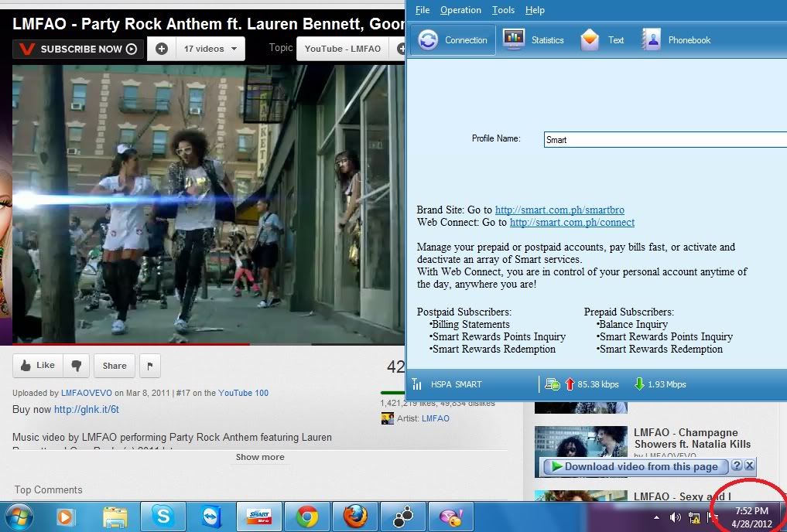787x532 pixels.
Task: Open the Text messaging section
Action: pos(603,40)
